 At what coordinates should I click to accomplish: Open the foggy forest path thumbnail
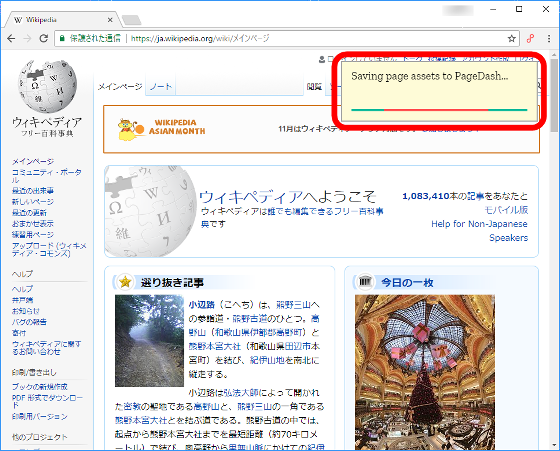[x=149, y=341]
